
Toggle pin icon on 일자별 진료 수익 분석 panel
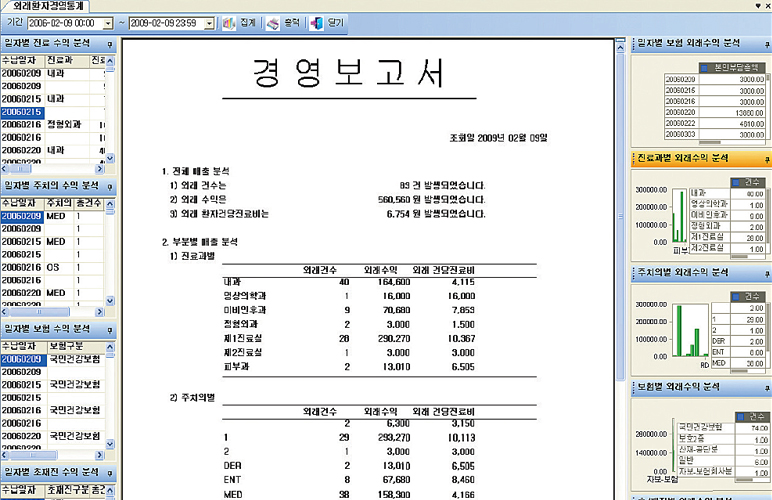110,45
